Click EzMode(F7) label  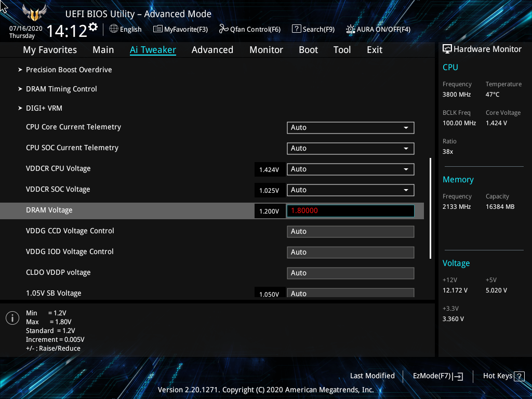(x=432, y=376)
